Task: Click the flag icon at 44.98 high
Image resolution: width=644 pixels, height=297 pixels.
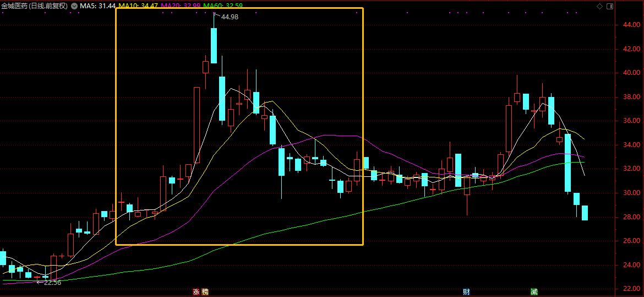Action: (x=216, y=15)
